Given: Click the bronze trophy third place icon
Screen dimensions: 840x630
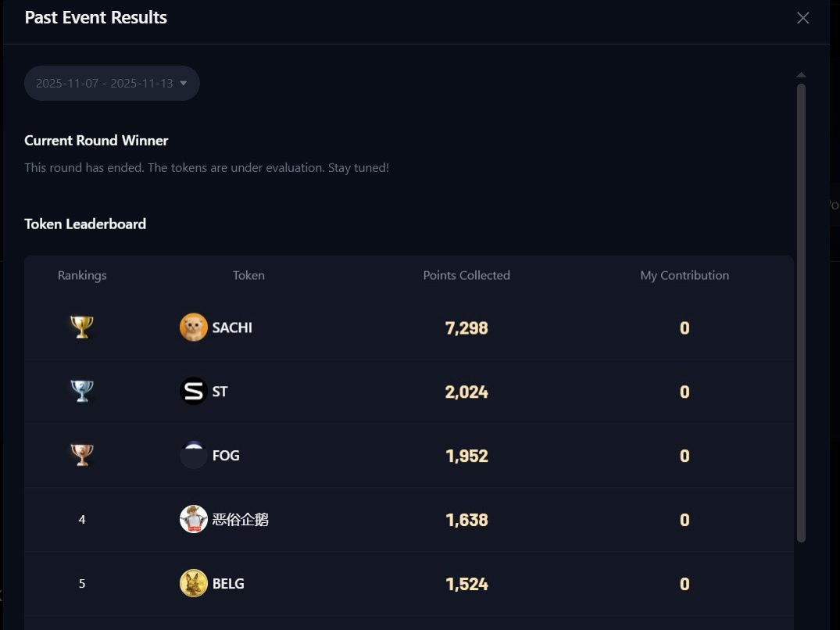Looking at the screenshot, I should 82,456.
